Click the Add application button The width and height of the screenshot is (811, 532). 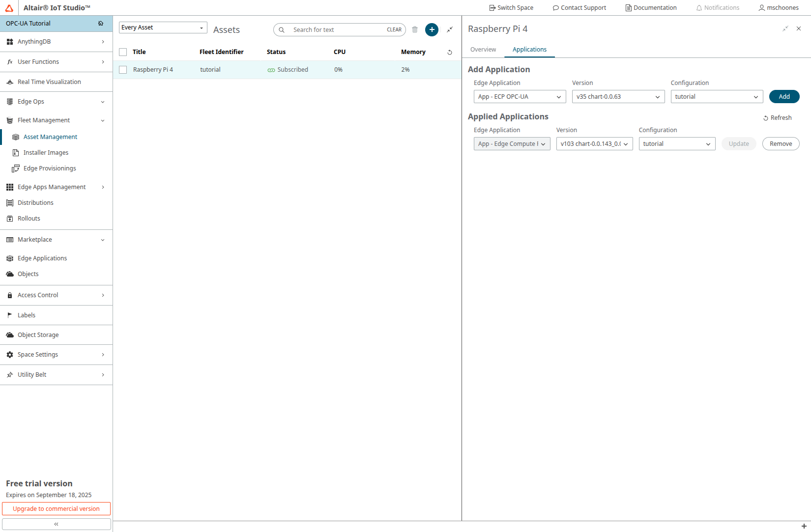pyautogui.click(x=784, y=97)
